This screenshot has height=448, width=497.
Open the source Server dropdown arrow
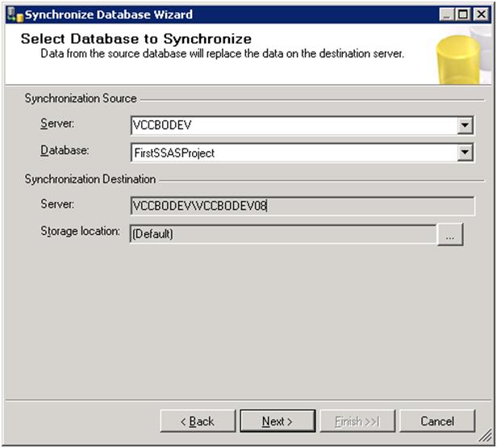coord(465,125)
